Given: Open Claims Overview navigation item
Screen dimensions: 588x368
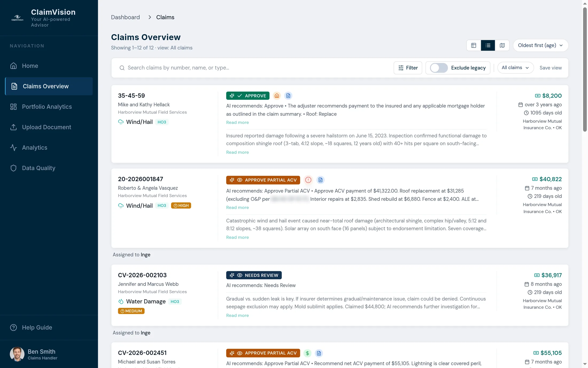Looking at the screenshot, I should click(49, 86).
